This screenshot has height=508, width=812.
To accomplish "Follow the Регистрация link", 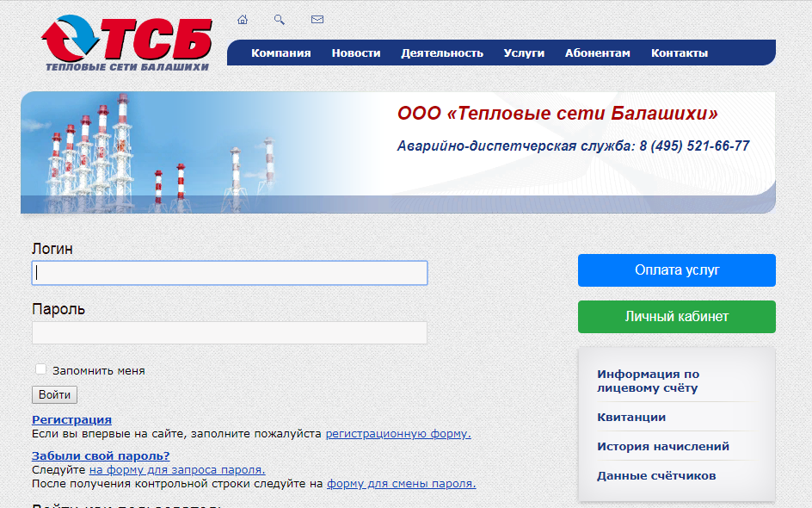I will pyautogui.click(x=71, y=419).
